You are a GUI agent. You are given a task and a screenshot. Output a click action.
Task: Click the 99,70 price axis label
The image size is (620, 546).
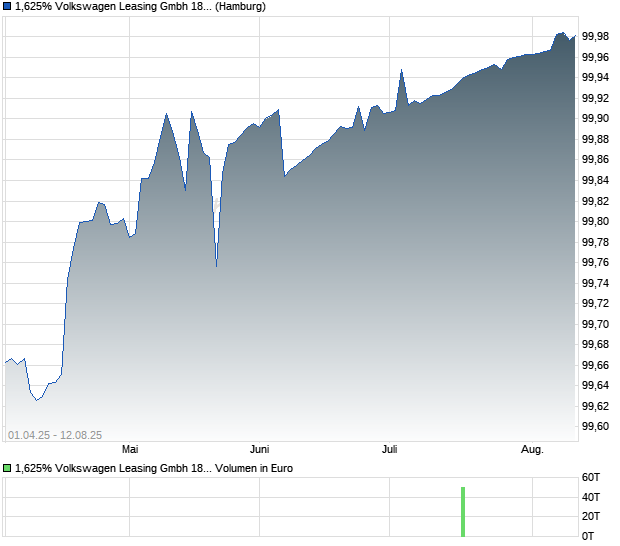595,324
